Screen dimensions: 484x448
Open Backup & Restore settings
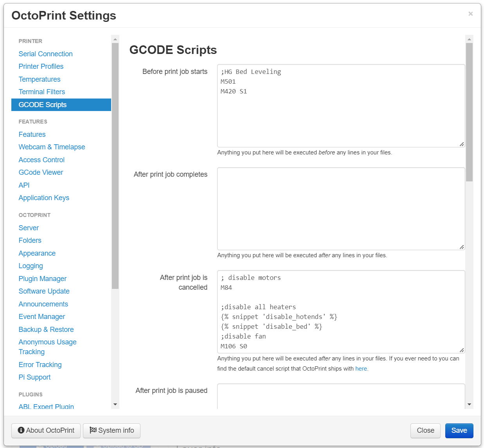tap(46, 330)
